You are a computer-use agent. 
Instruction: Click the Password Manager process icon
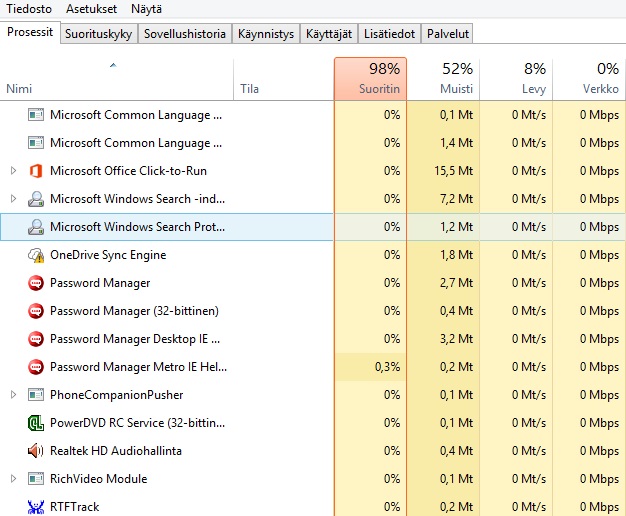click(x=36, y=283)
